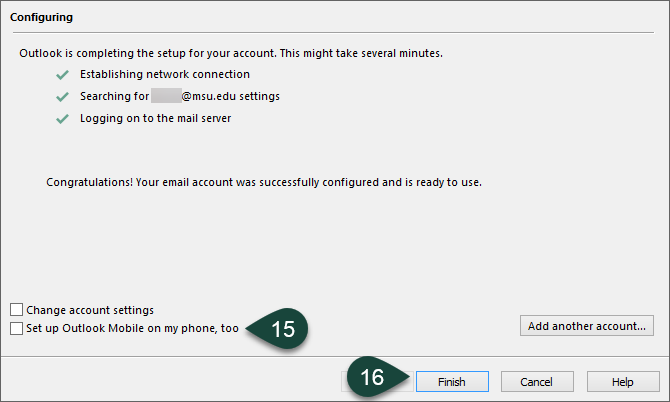Click the checkmark beside Logging on to mail server

tap(62, 118)
